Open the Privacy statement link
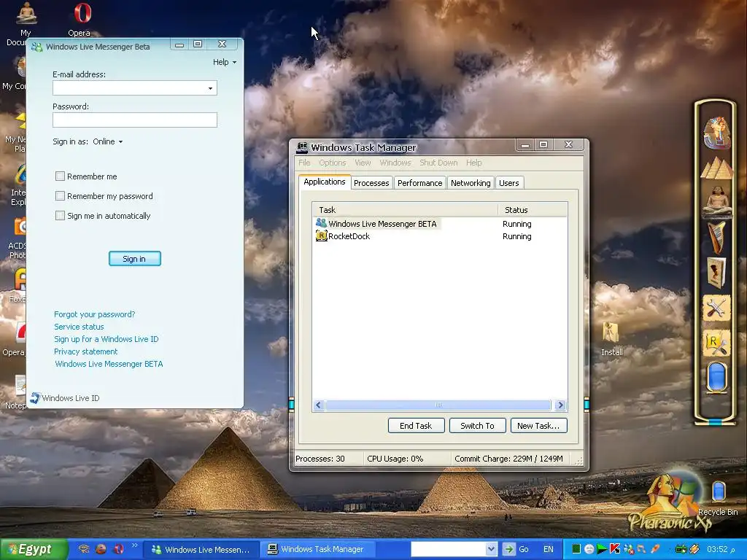 point(86,351)
